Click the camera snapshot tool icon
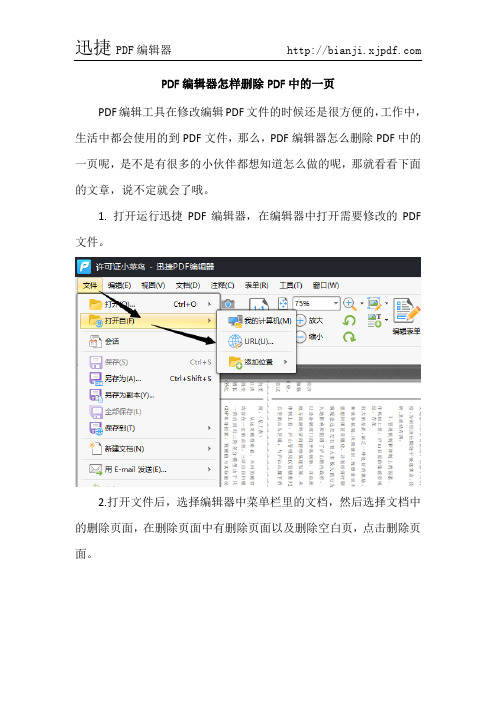 (228, 304)
